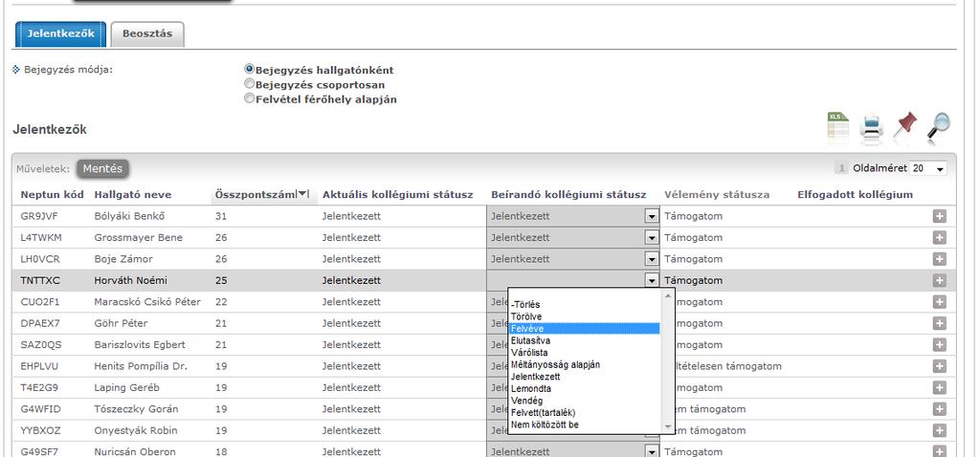Go to page 1 indicator
The image size is (980, 457).
[x=841, y=168]
